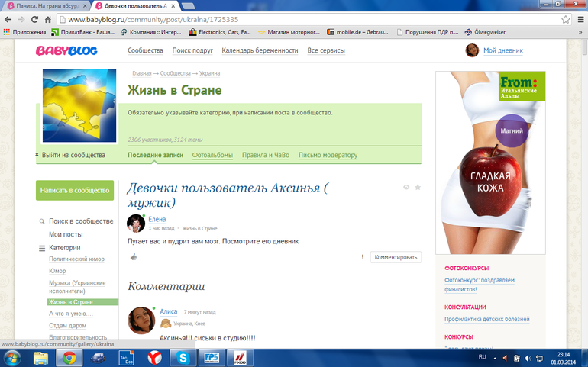The width and height of the screenshot is (588, 367).
Task: Select the Юмор category
Action: [x=57, y=271]
